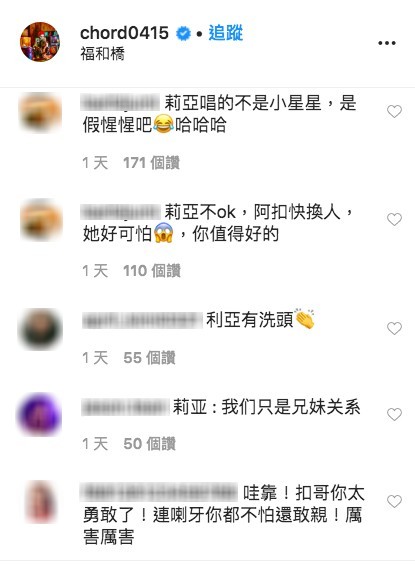Like the 利亞有洗頭 comment with the heart icon
The image size is (415, 564).
[x=394, y=328]
